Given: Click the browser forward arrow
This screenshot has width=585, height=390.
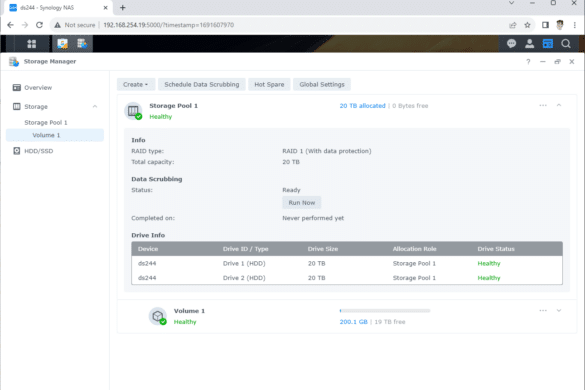Looking at the screenshot, I should [25, 25].
